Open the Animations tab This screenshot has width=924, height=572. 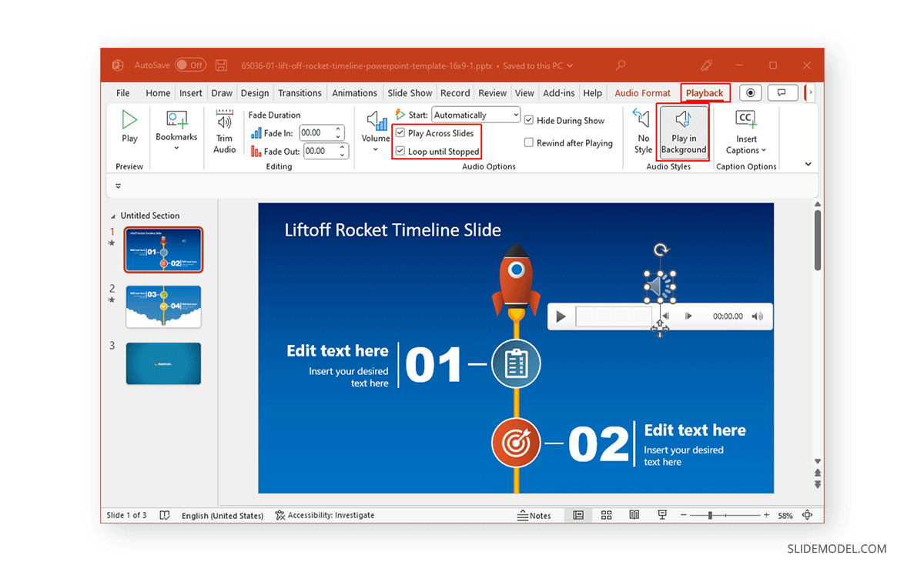tap(355, 92)
